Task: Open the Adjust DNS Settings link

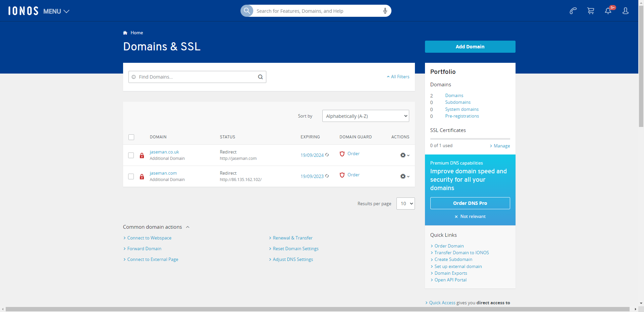Action: point(293,259)
